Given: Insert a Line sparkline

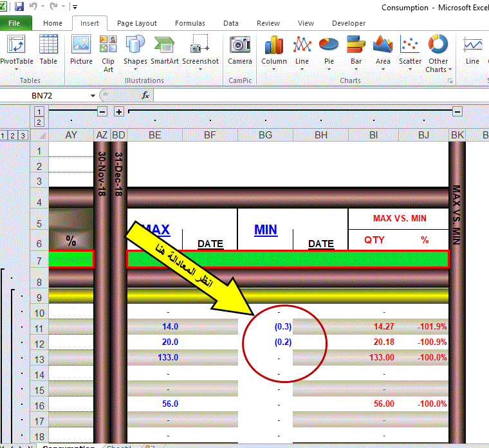Looking at the screenshot, I should 472,50.
